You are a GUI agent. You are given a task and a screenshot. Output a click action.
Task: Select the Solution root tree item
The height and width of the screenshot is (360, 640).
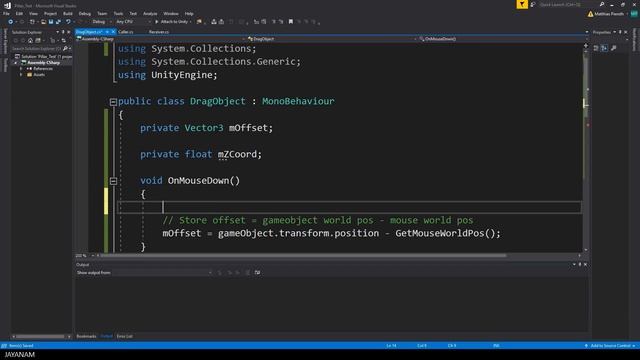coord(44,56)
